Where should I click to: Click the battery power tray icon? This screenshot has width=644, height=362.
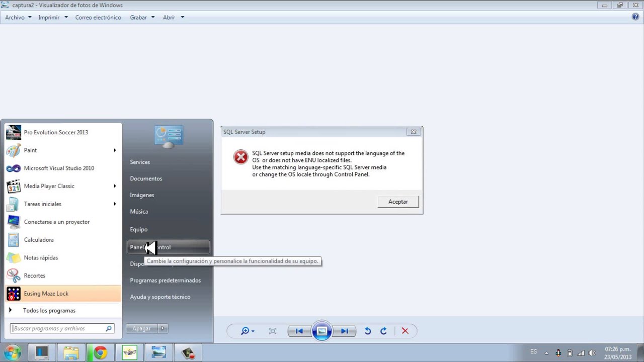[570, 353]
